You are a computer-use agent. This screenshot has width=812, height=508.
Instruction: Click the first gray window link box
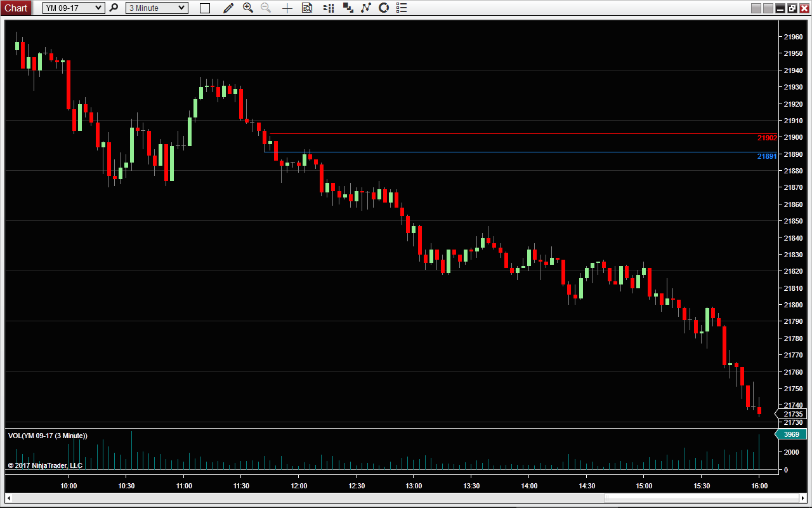pyautogui.click(x=756, y=8)
